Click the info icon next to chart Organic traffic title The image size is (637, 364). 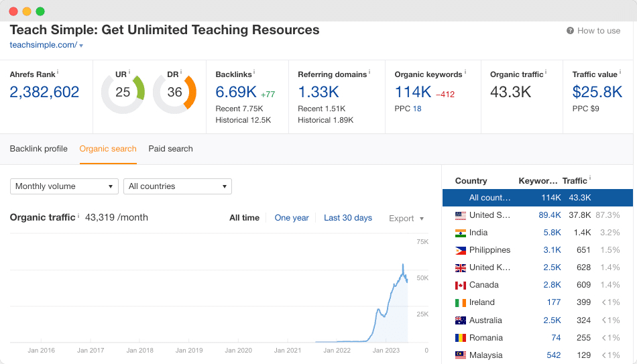tap(78, 215)
